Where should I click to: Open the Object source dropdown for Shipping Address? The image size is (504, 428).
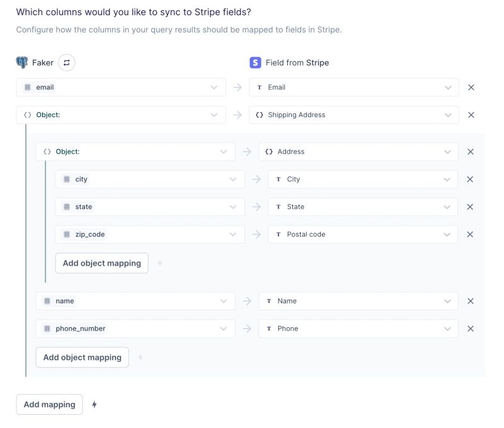point(121,115)
